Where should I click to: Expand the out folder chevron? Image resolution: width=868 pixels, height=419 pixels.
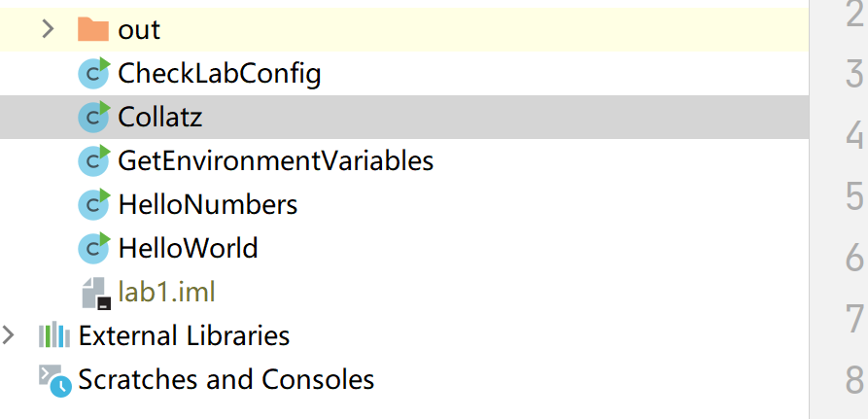(x=48, y=29)
